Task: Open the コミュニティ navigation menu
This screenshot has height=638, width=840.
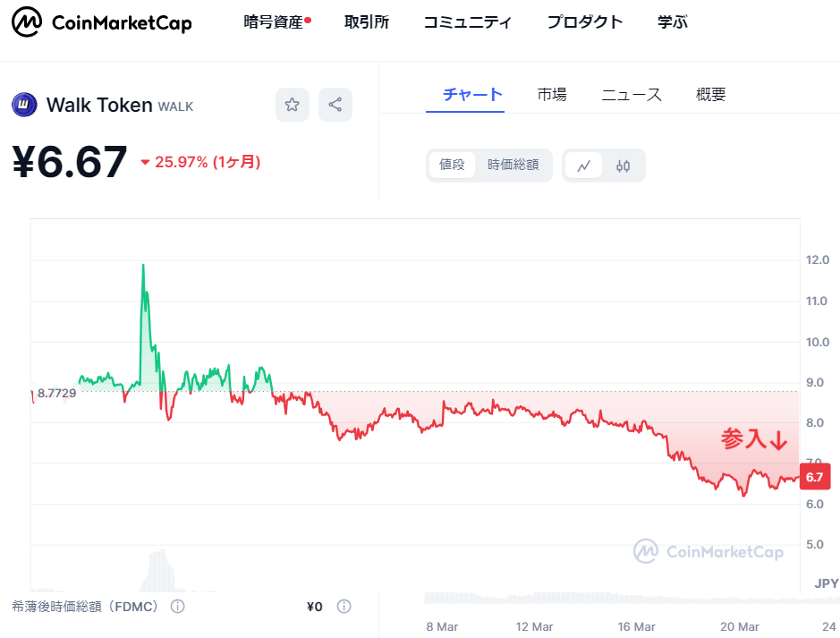Action: pyautogui.click(x=468, y=22)
